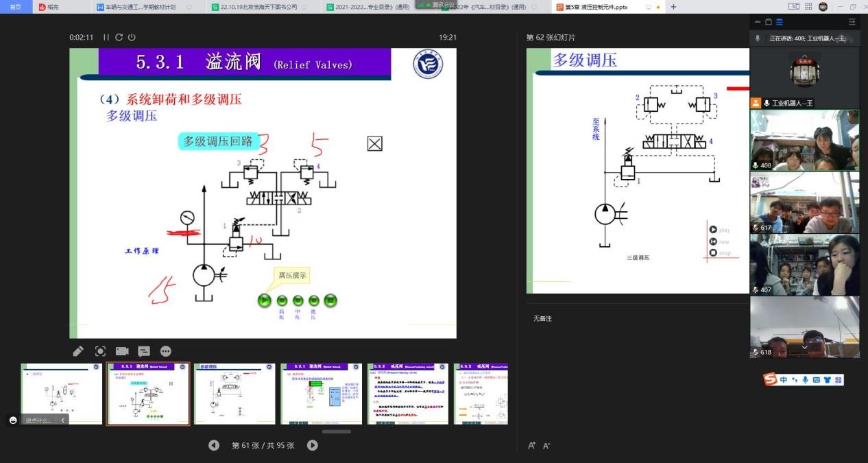End slideshow with power icon

tap(132, 37)
